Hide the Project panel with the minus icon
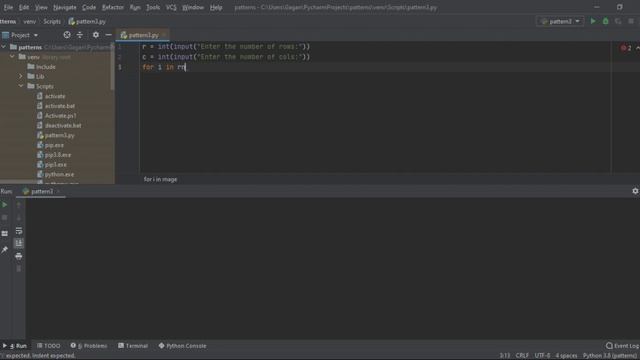640x360 pixels. (109, 35)
